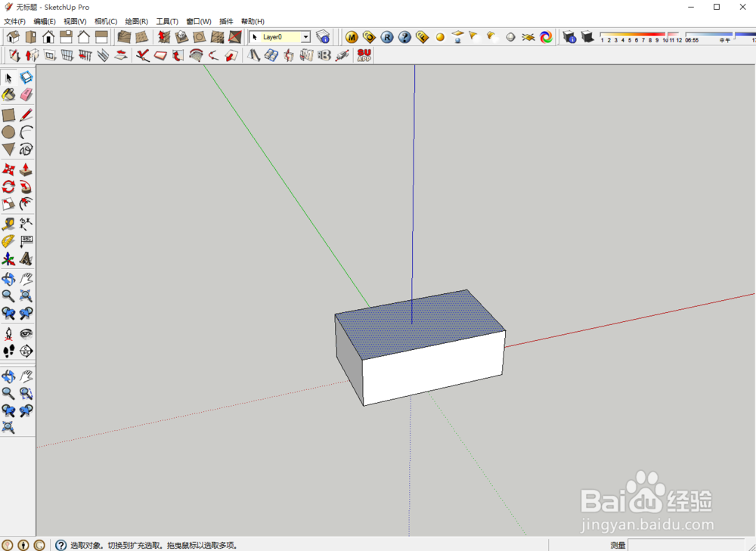Image resolution: width=756 pixels, height=551 pixels.
Task: Open the 插件 menu
Action: (x=226, y=21)
